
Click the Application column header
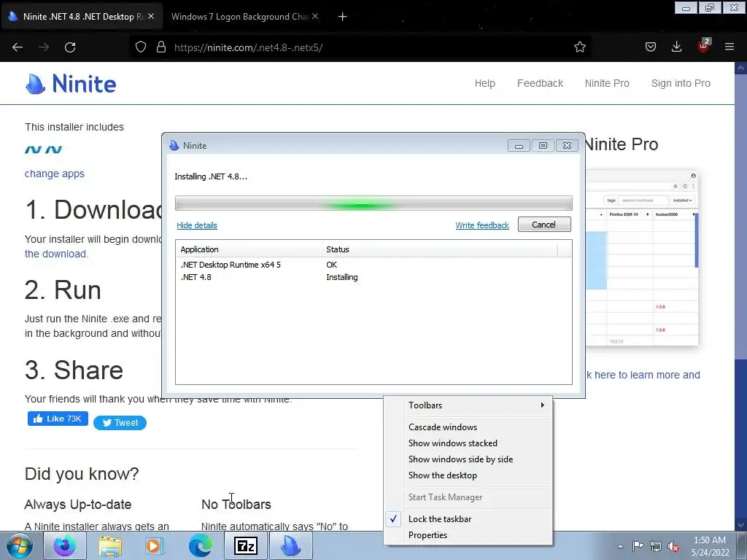click(x=249, y=249)
